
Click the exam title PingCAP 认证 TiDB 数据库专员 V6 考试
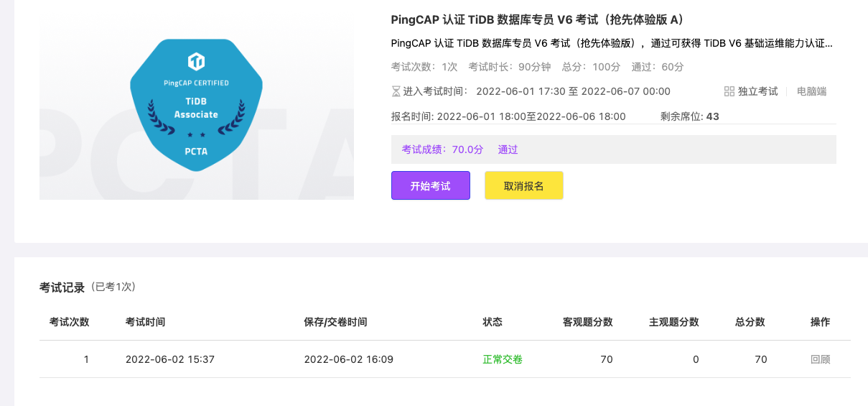tap(537, 19)
